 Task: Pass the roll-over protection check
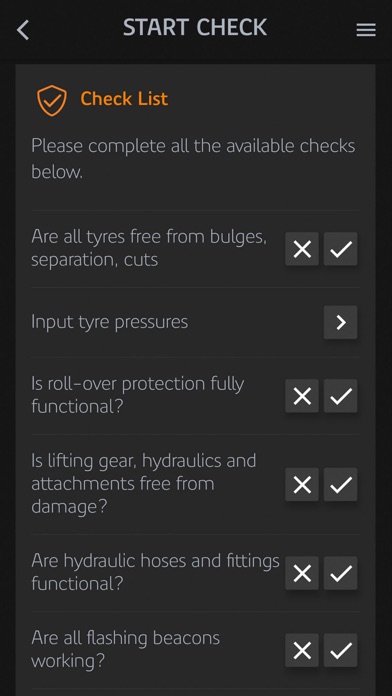(341, 396)
